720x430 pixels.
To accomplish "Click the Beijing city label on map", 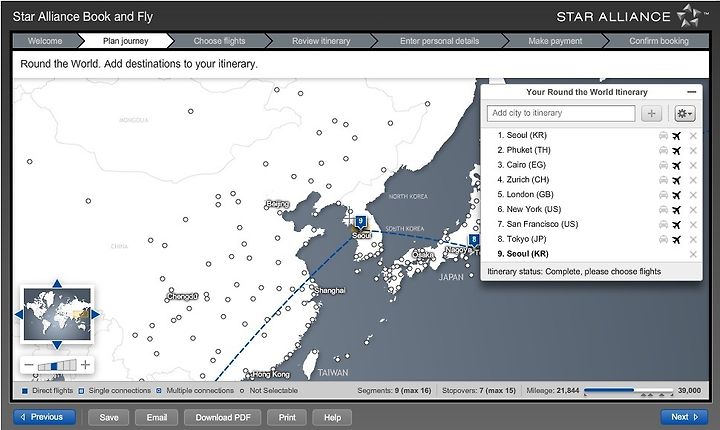I will pyautogui.click(x=278, y=204).
